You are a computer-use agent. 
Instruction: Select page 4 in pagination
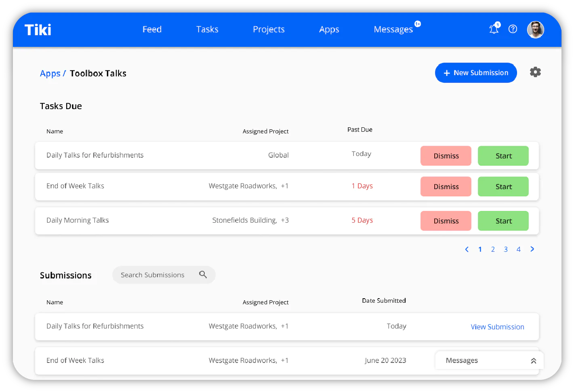coord(519,249)
